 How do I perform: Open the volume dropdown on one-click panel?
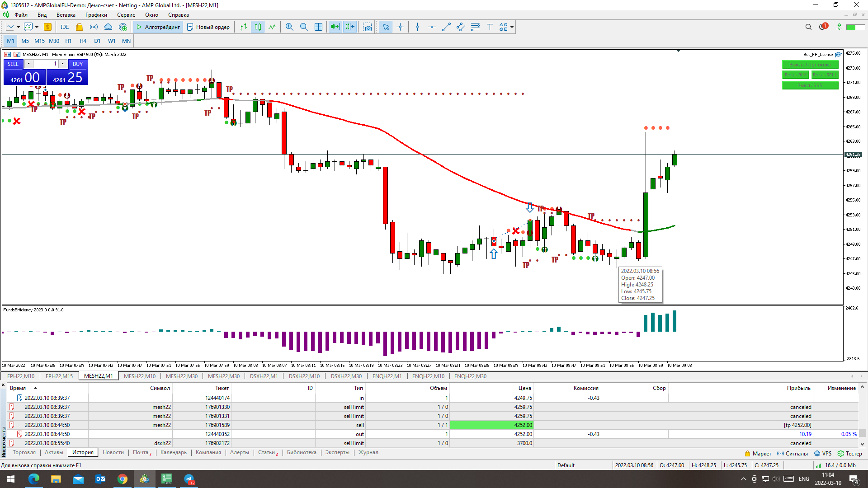[x=28, y=64]
